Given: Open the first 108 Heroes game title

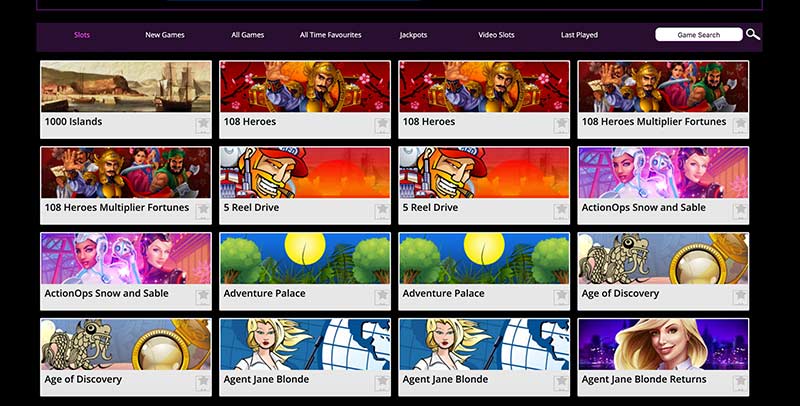Looking at the screenshot, I should [249, 122].
